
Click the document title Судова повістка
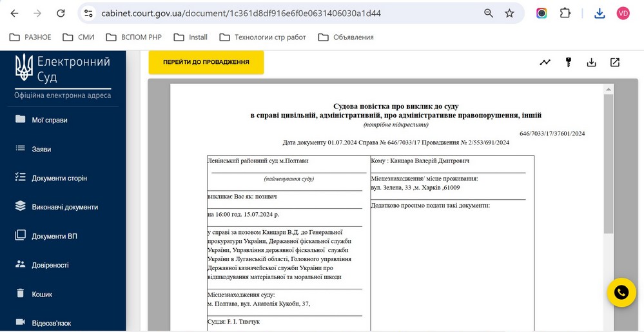click(x=396, y=107)
